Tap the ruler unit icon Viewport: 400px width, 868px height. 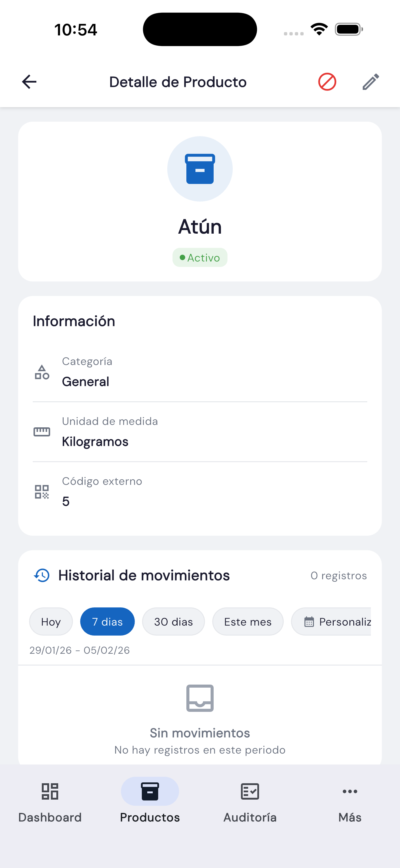(42, 432)
